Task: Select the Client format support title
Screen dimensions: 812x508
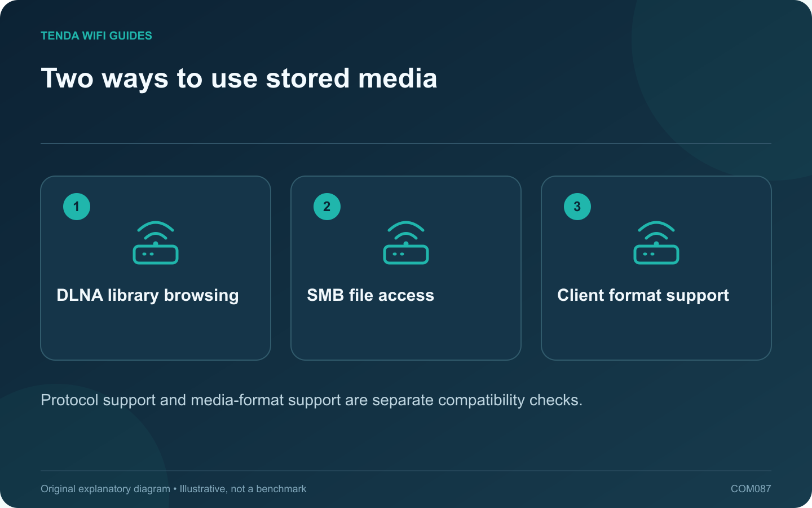Action: pyautogui.click(x=643, y=295)
